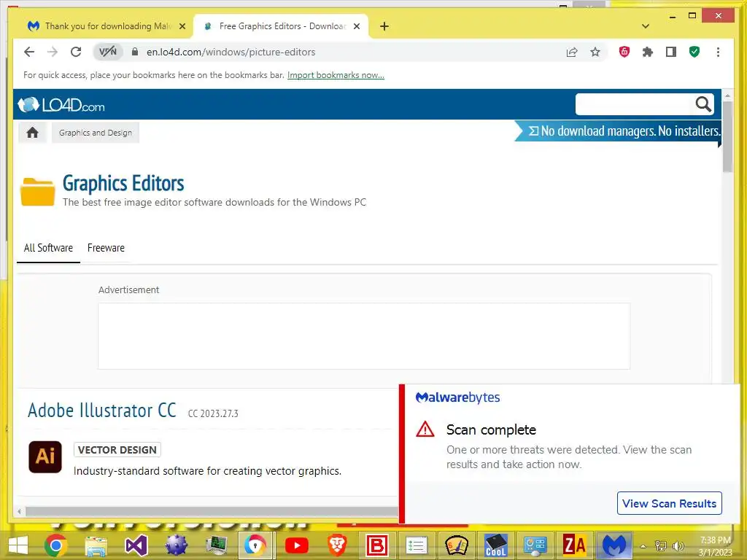747x560 pixels.
Task: Click the View Scan Results button
Action: point(670,503)
